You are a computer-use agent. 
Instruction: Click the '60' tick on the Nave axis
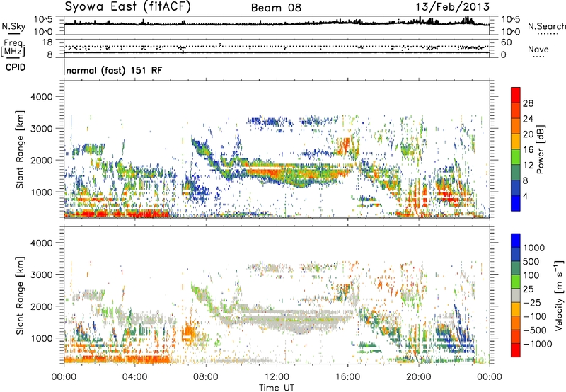coord(506,42)
